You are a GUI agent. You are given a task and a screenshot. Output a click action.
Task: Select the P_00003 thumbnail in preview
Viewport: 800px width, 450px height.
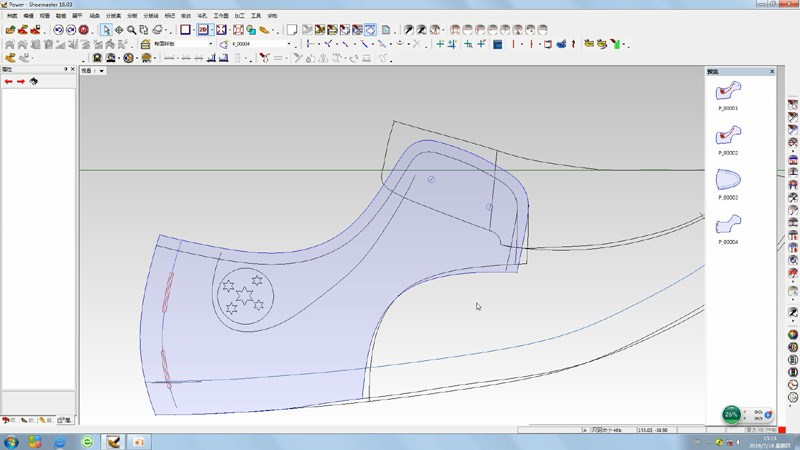(x=727, y=181)
